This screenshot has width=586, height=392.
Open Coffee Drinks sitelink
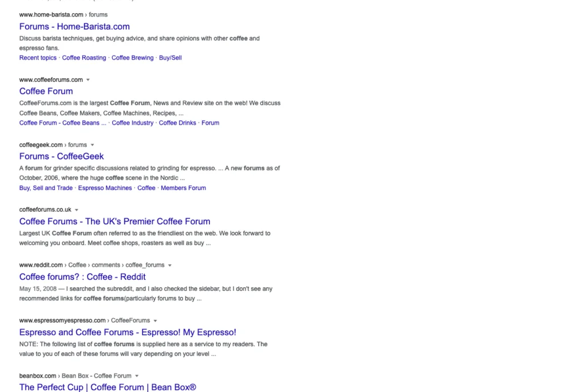[177, 123]
